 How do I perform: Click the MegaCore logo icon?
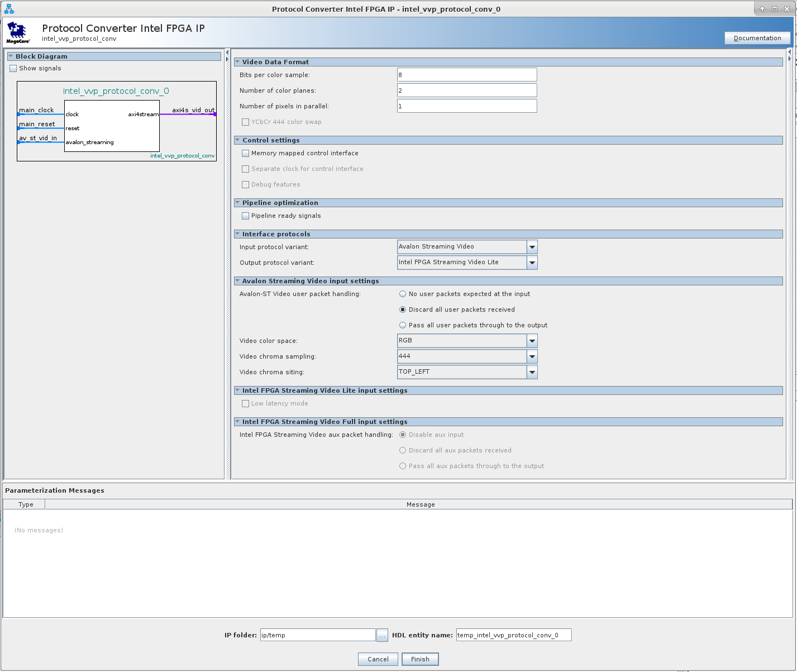tap(17, 33)
